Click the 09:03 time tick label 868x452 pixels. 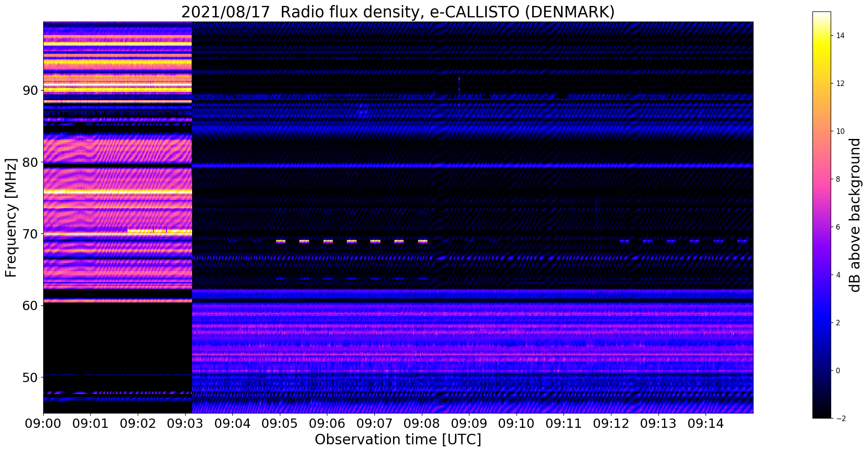(x=185, y=424)
